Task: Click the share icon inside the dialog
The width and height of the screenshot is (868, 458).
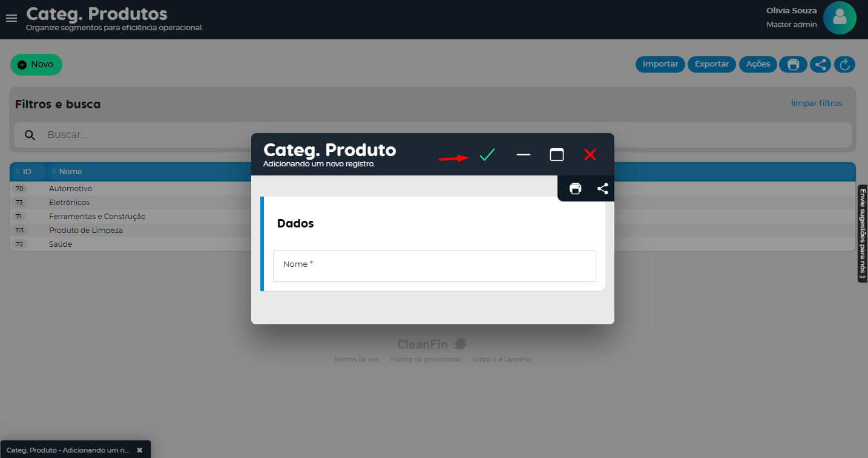Action: coord(602,189)
